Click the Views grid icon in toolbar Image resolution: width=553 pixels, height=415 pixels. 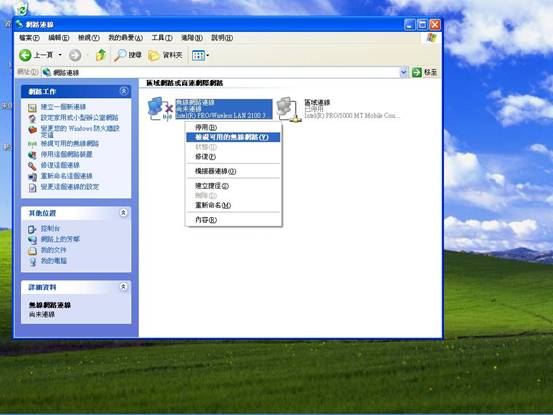pos(198,55)
